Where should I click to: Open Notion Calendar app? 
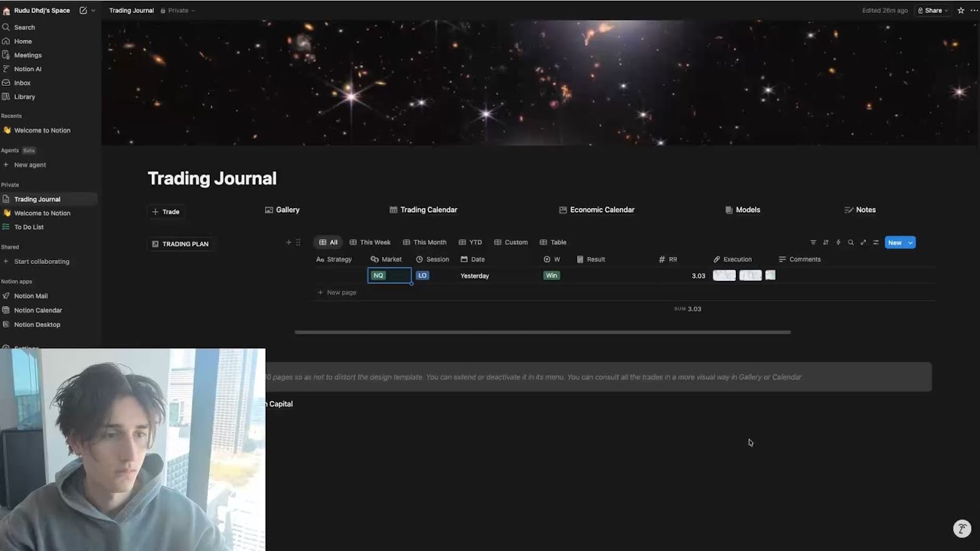coord(38,310)
